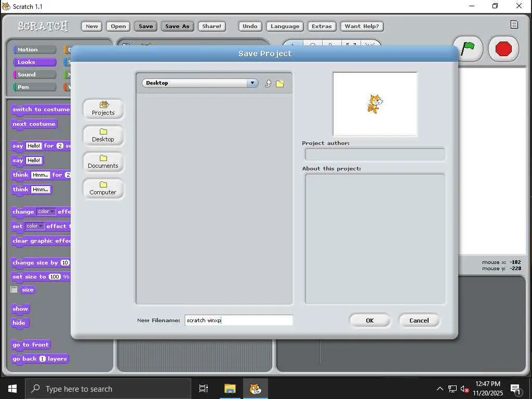
Task: Click the switch to costume block
Action: click(41, 110)
